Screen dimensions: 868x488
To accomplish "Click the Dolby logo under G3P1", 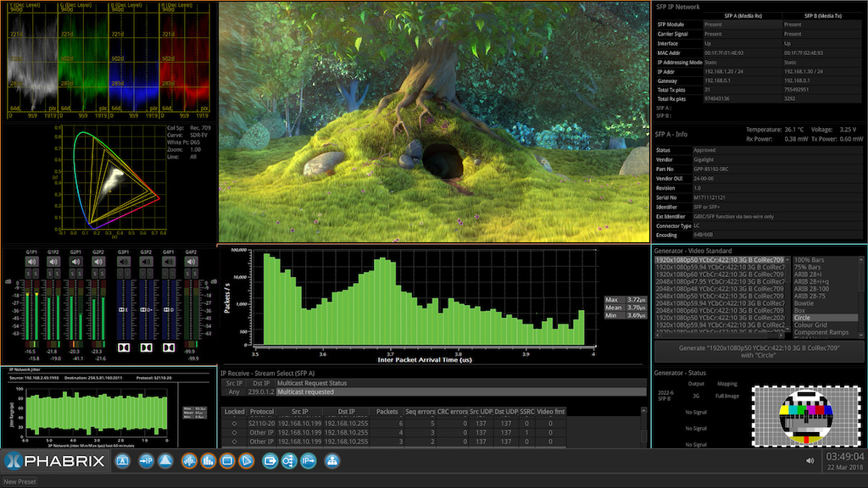I will (x=124, y=347).
